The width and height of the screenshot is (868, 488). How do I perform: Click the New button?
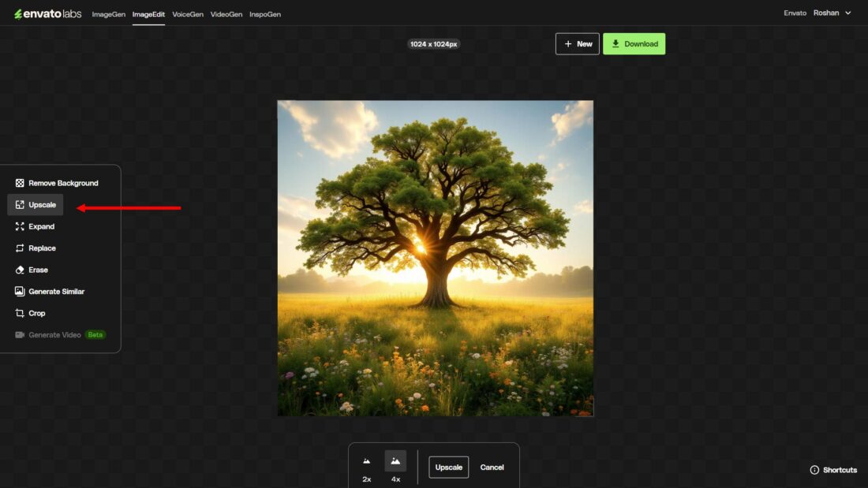click(x=577, y=43)
